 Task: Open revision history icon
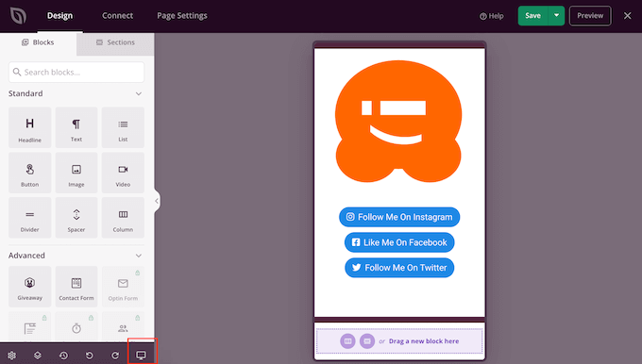tap(63, 356)
